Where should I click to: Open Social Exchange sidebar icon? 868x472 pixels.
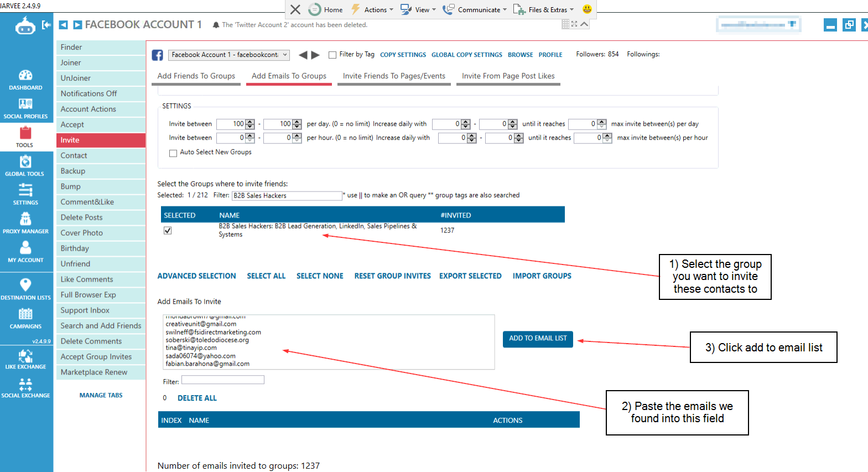[25, 387]
